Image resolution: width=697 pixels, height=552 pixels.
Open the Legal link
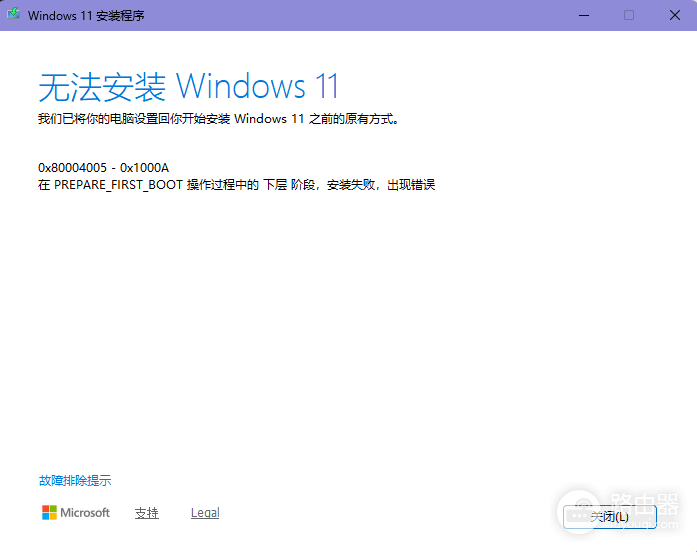click(x=205, y=513)
